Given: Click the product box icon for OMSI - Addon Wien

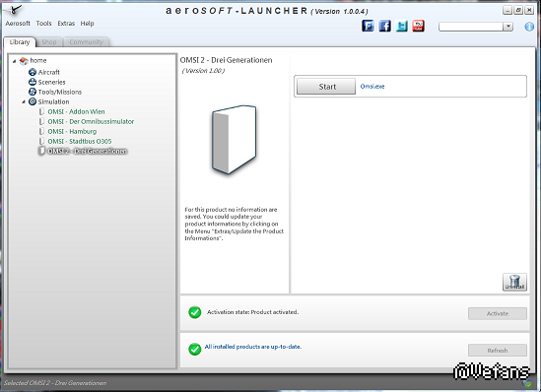Looking at the screenshot, I should [x=41, y=111].
